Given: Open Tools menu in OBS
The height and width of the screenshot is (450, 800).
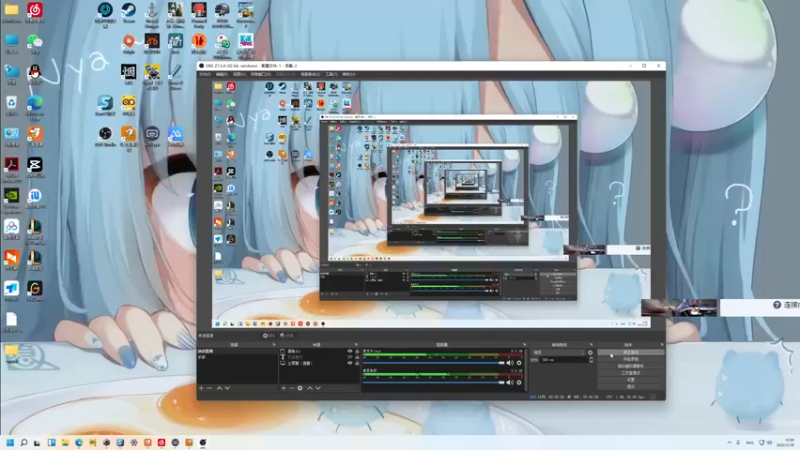Looking at the screenshot, I should pyautogui.click(x=332, y=74).
